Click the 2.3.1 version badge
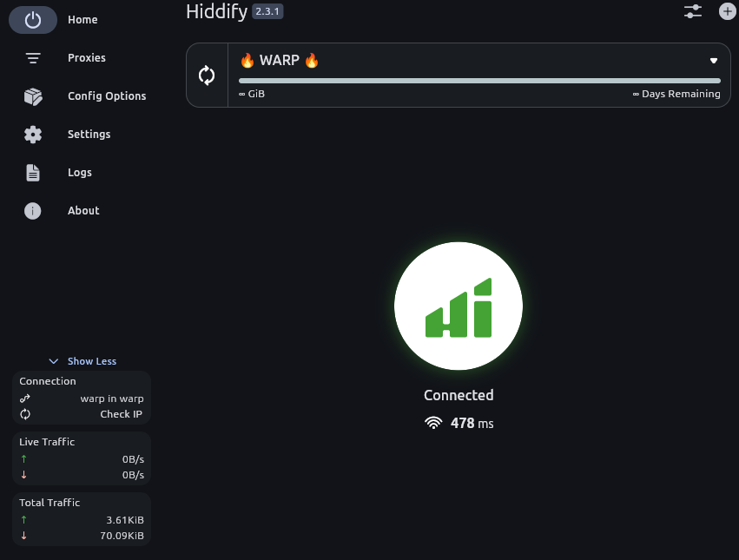 (267, 11)
